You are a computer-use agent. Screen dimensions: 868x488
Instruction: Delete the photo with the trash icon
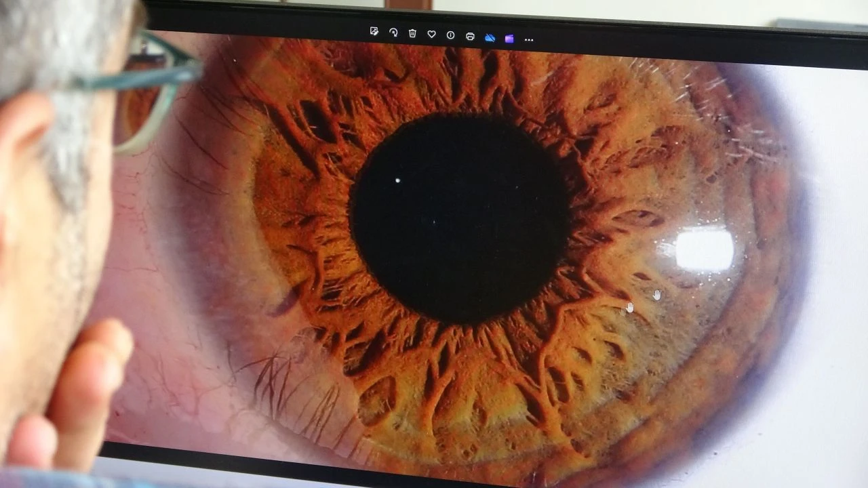412,33
